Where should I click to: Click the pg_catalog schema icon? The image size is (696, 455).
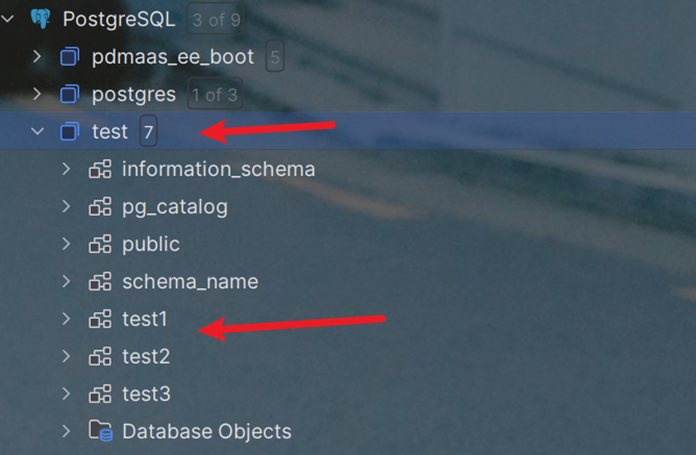pyautogui.click(x=100, y=207)
